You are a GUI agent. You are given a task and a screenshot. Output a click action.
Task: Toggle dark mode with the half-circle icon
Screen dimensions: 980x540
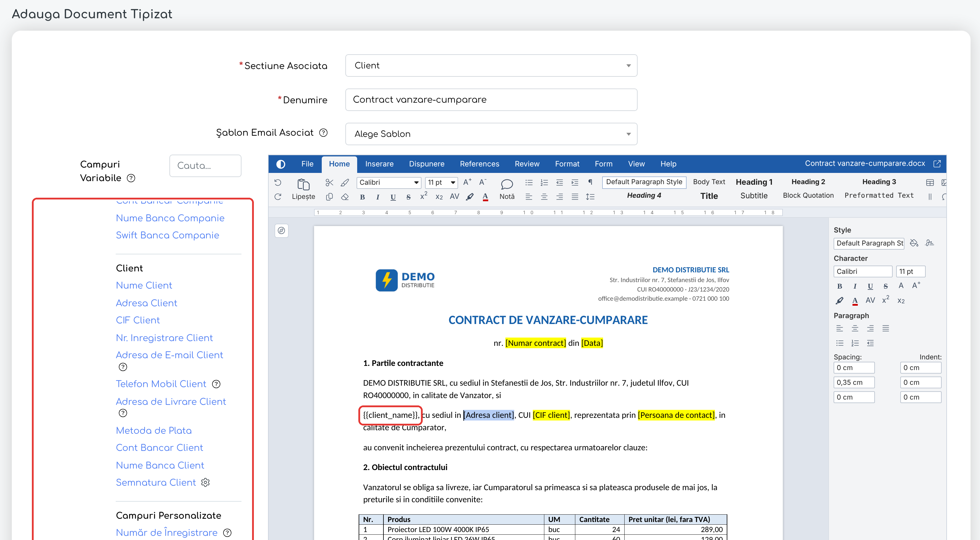(x=281, y=164)
